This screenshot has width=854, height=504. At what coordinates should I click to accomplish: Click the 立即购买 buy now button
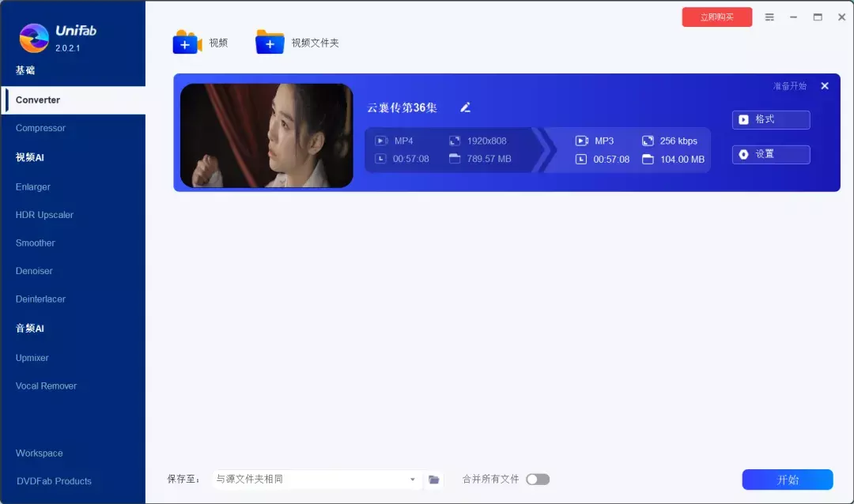[x=716, y=17]
